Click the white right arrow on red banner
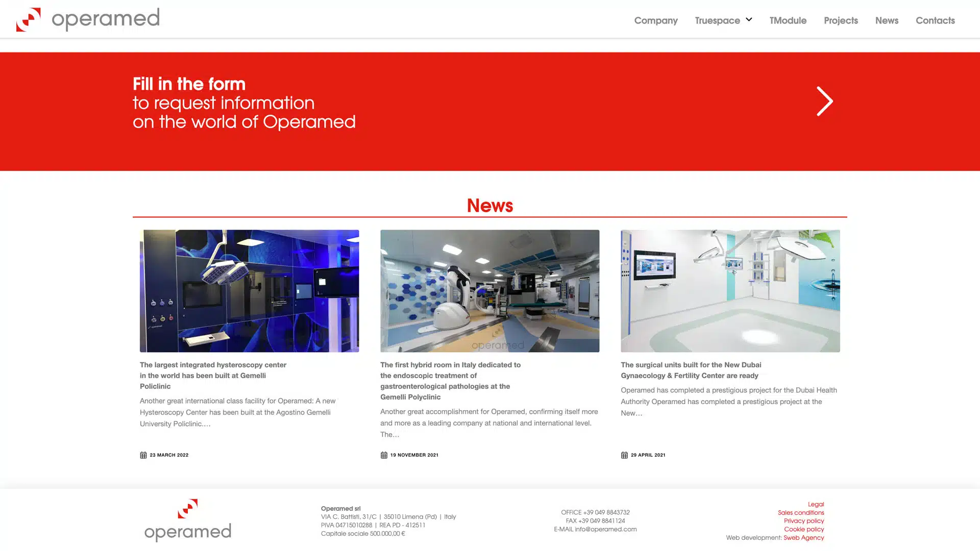 pyautogui.click(x=825, y=101)
